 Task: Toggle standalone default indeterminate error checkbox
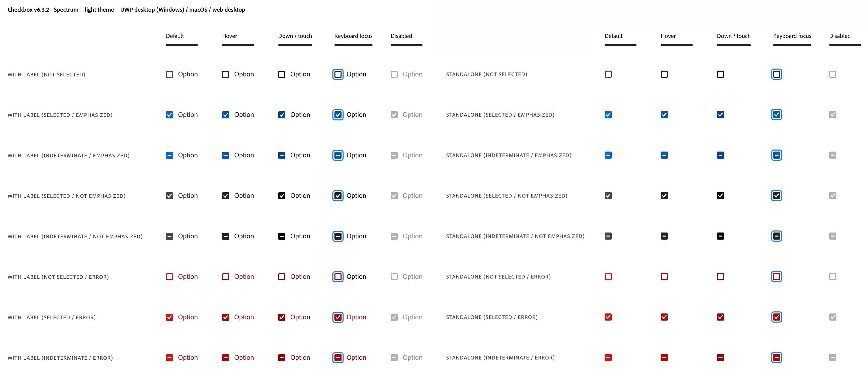(608, 357)
